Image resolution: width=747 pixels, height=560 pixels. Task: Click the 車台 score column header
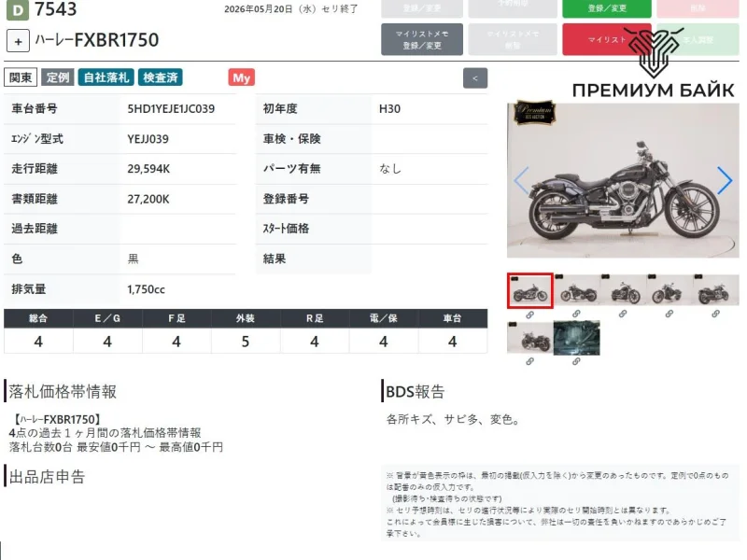point(453,318)
